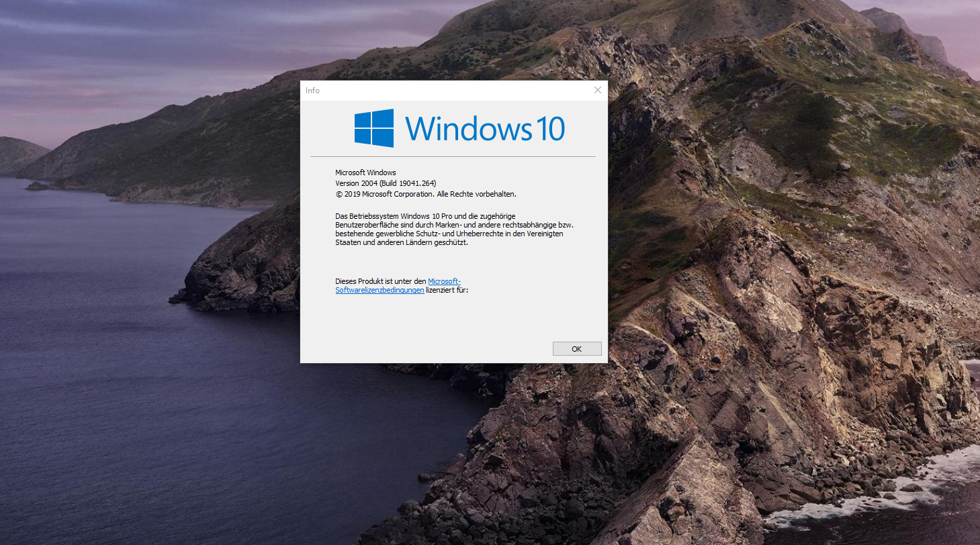980x545 pixels.
Task: Click the 'Dieses Produkt ist unter den' text
Action: point(381,281)
